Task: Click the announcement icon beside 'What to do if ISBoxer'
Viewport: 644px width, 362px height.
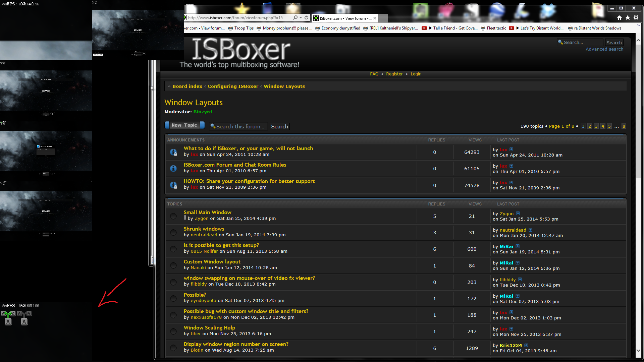Action: point(173,152)
